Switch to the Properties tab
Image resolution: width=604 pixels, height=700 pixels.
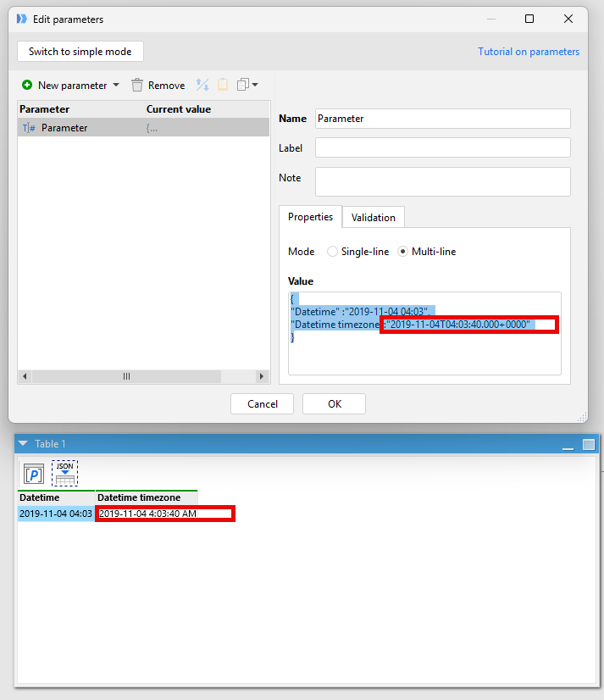[310, 217]
